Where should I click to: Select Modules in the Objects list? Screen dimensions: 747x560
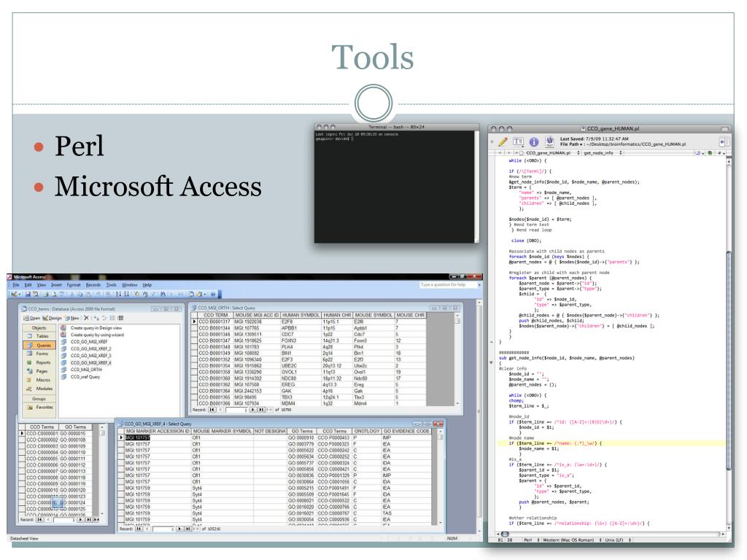(39, 389)
